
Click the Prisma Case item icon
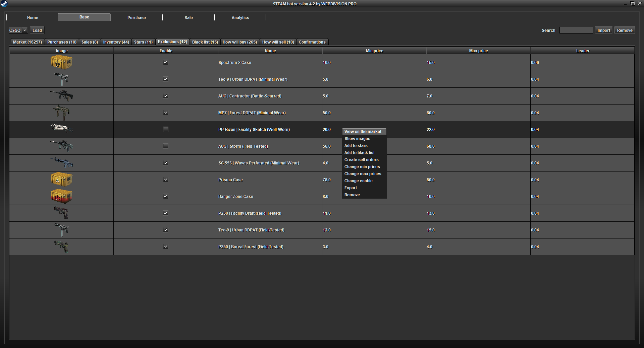coord(61,180)
